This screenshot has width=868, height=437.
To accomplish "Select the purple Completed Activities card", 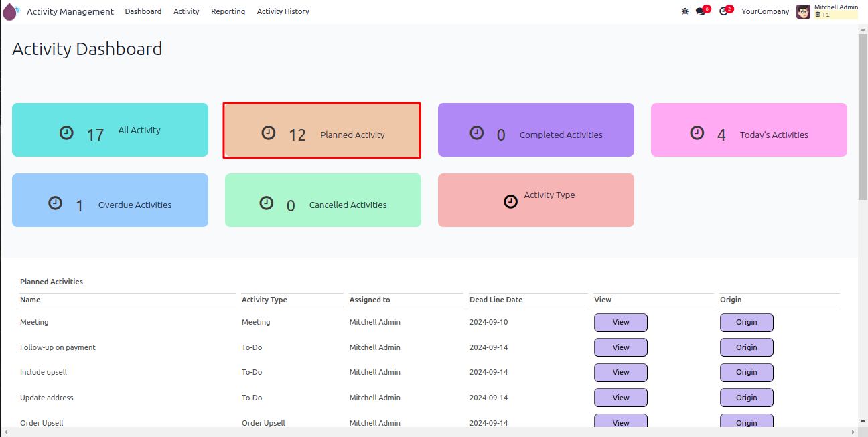I will tap(536, 130).
